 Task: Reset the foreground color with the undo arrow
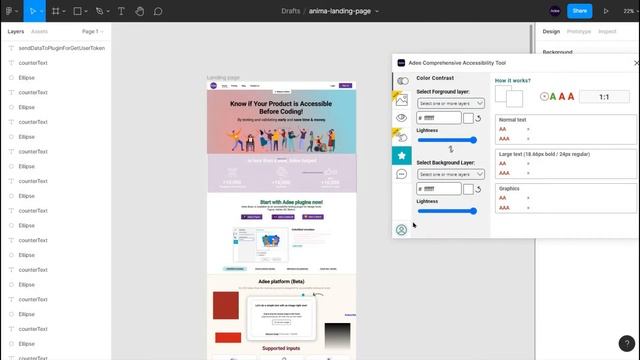tap(478, 118)
